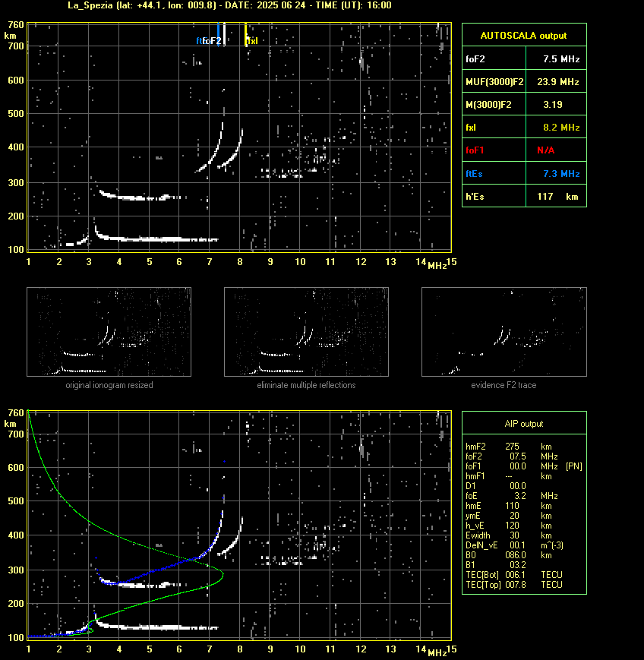Click the 'original ionogram resized' caption

[109, 385]
